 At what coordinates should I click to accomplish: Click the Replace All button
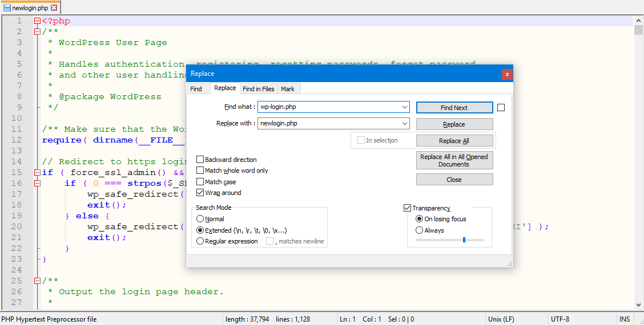tap(454, 141)
